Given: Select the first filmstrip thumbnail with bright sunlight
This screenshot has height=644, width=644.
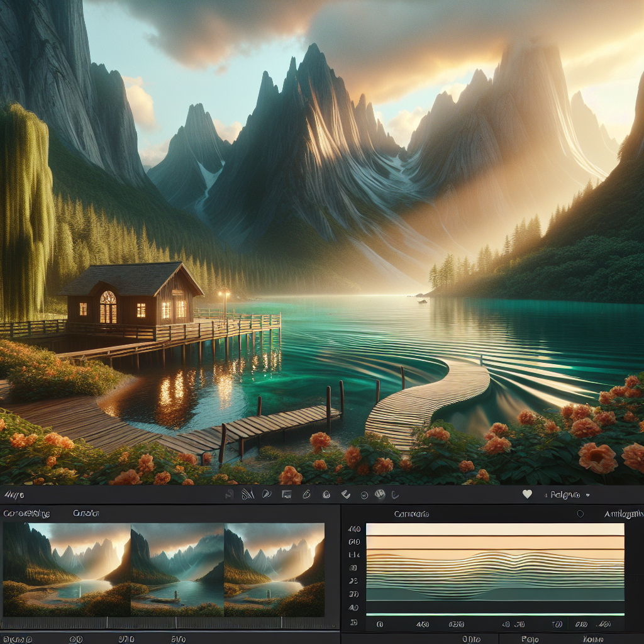Looking at the screenshot, I should click(x=67, y=569).
